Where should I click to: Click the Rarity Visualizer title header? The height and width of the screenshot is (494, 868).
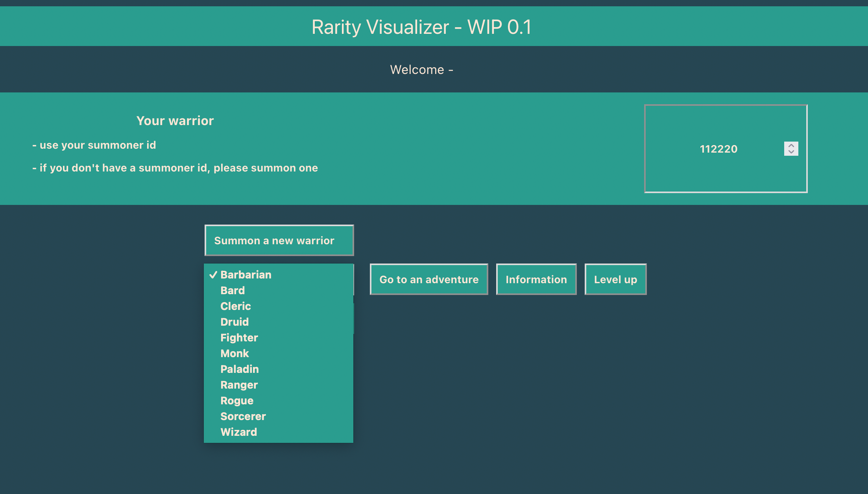tap(421, 27)
